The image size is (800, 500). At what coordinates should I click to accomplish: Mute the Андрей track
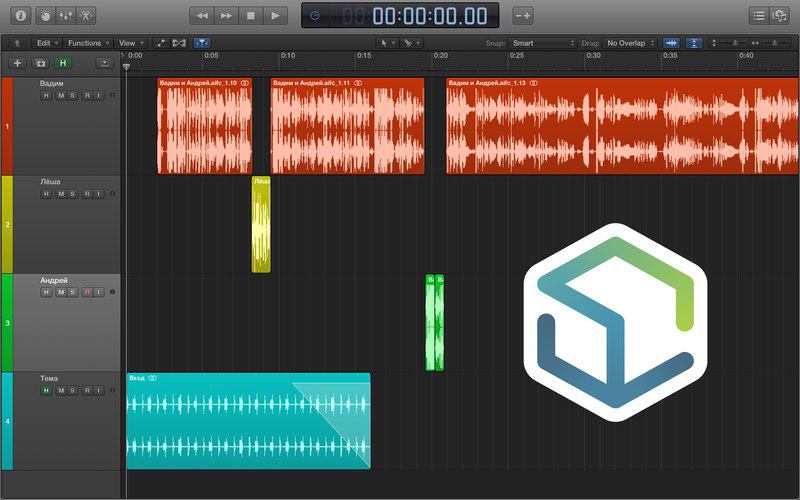pos(61,292)
